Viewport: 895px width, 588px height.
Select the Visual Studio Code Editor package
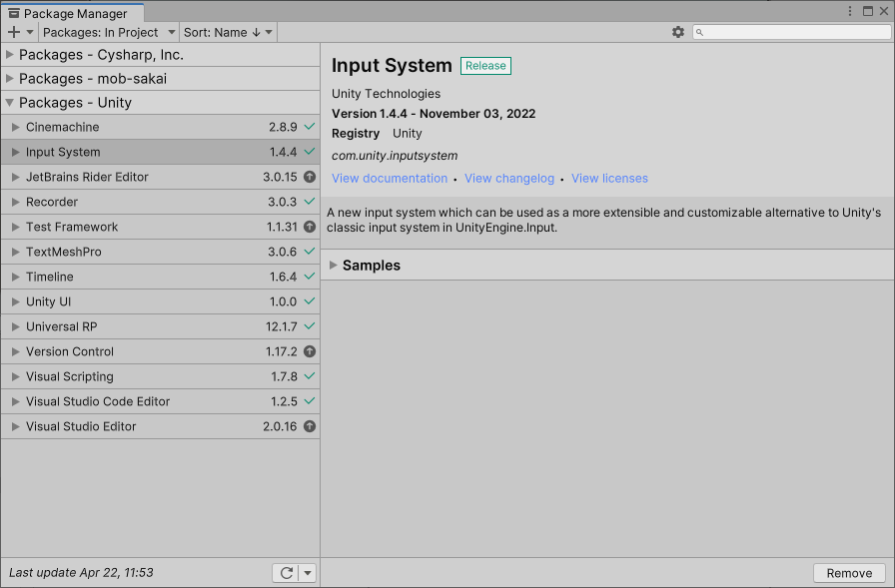[x=161, y=401]
